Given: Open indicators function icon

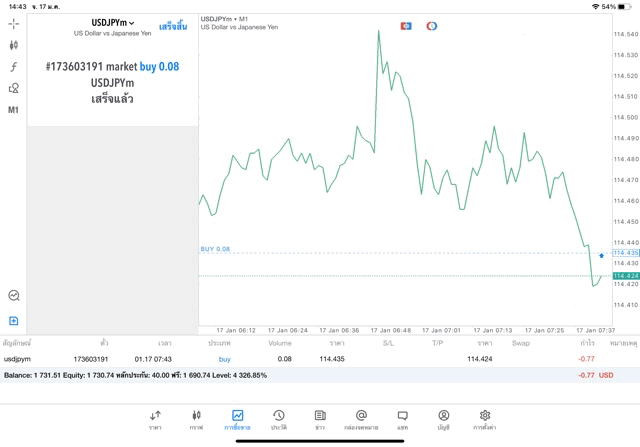Looking at the screenshot, I should point(13,67).
